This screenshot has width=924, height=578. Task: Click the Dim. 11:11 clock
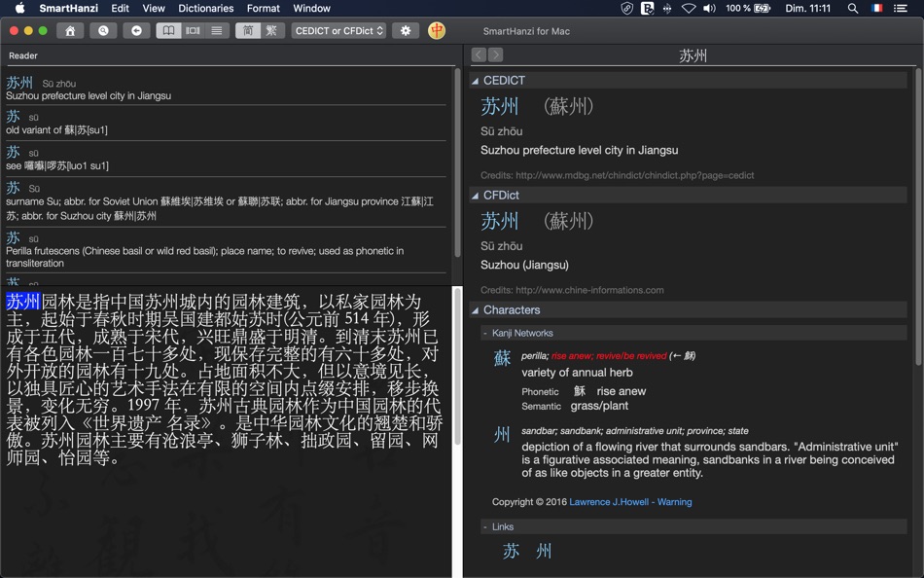pyautogui.click(x=808, y=8)
